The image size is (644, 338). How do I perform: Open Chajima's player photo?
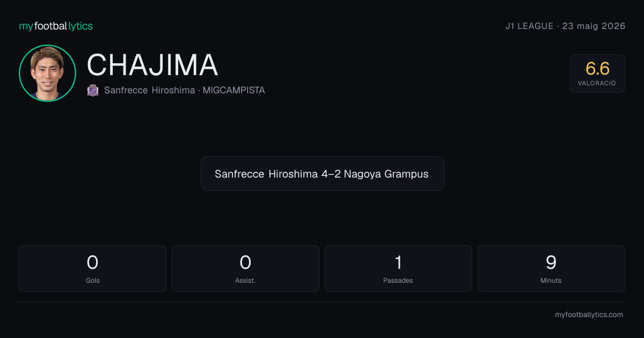point(47,73)
